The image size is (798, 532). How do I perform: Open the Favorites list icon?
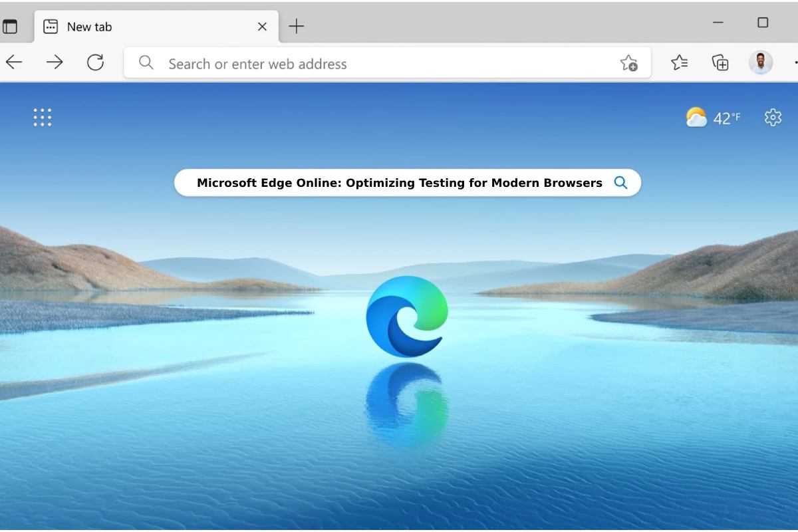point(679,63)
